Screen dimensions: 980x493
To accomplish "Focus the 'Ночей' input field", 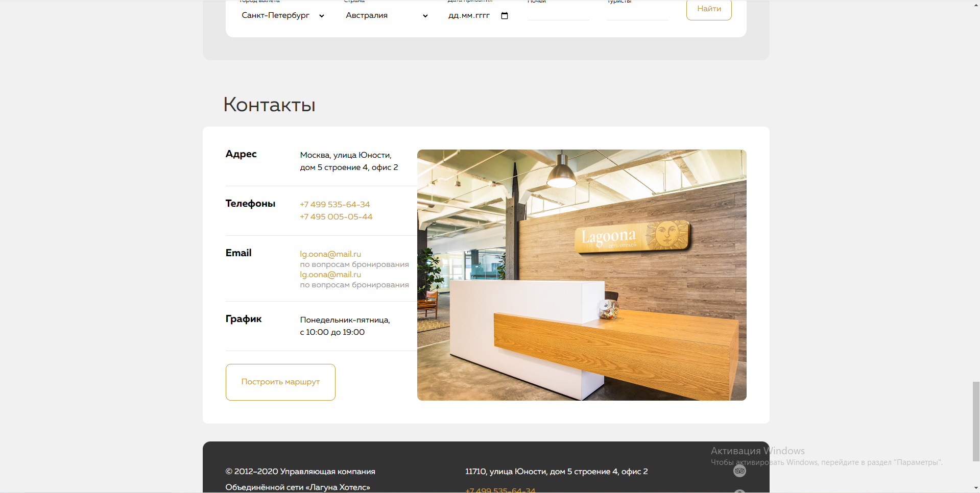I will pos(559,15).
